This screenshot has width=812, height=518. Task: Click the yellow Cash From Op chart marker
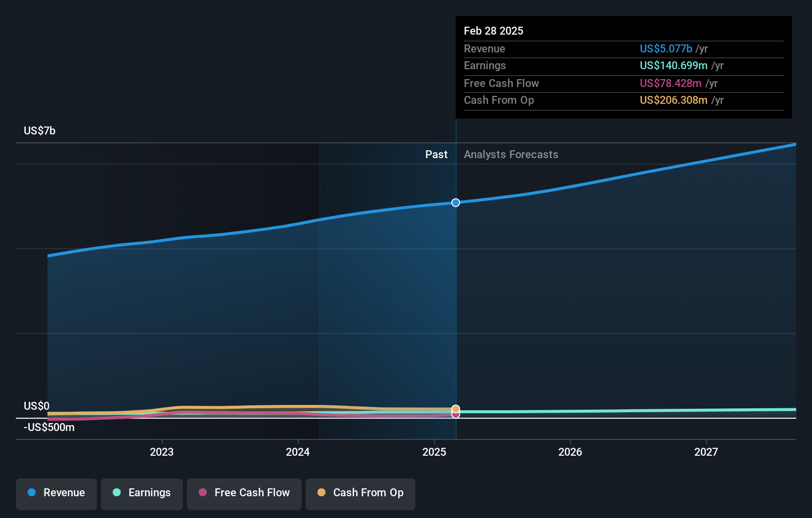point(455,408)
